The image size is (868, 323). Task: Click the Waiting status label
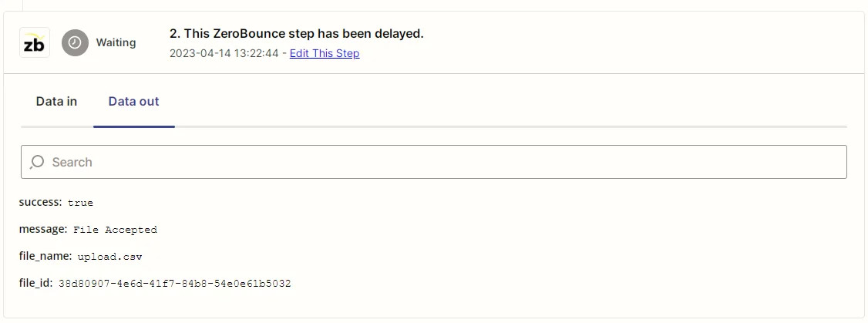116,42
